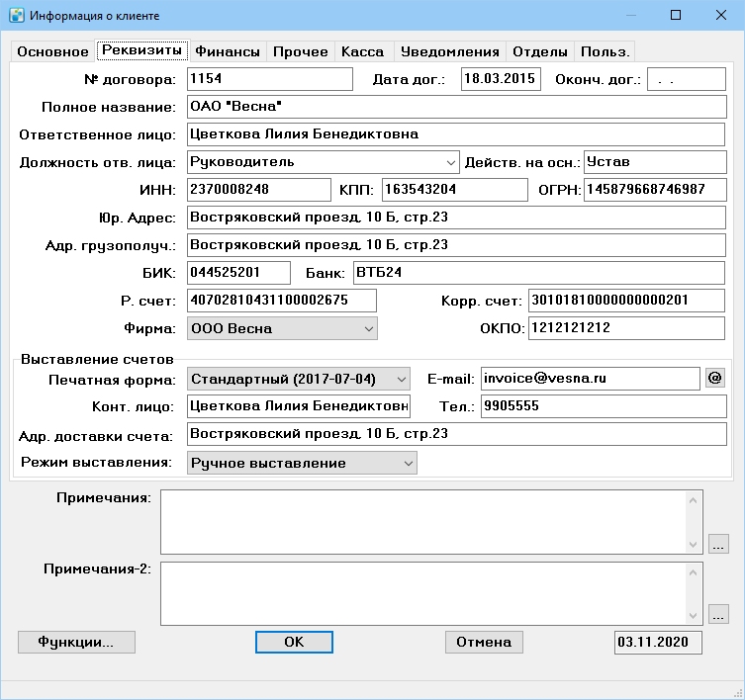Click the Отмена button
Image resolution: width=745 pixels, height=700 pixels.
484,642
